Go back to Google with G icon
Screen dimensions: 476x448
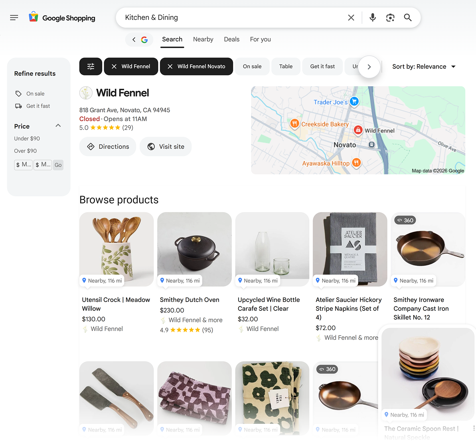(x=139, y=40)
